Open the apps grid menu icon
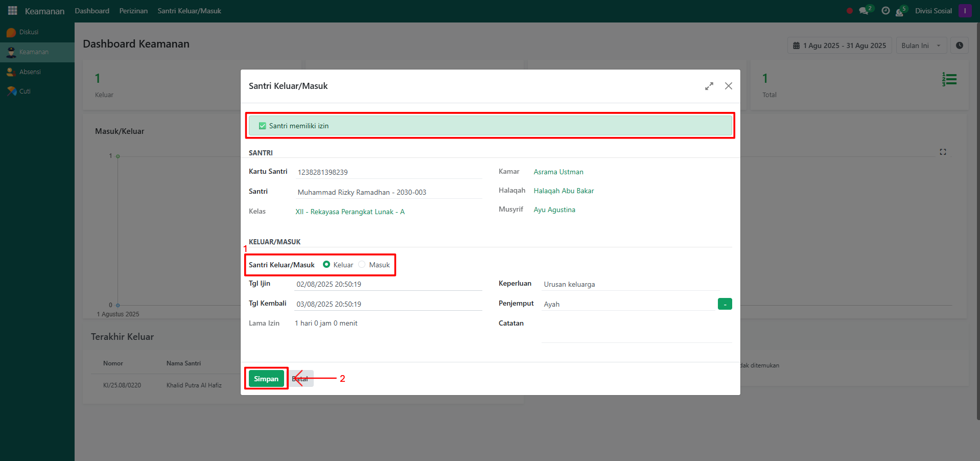The height and width of the screenshot is (461, 980). 12,11
